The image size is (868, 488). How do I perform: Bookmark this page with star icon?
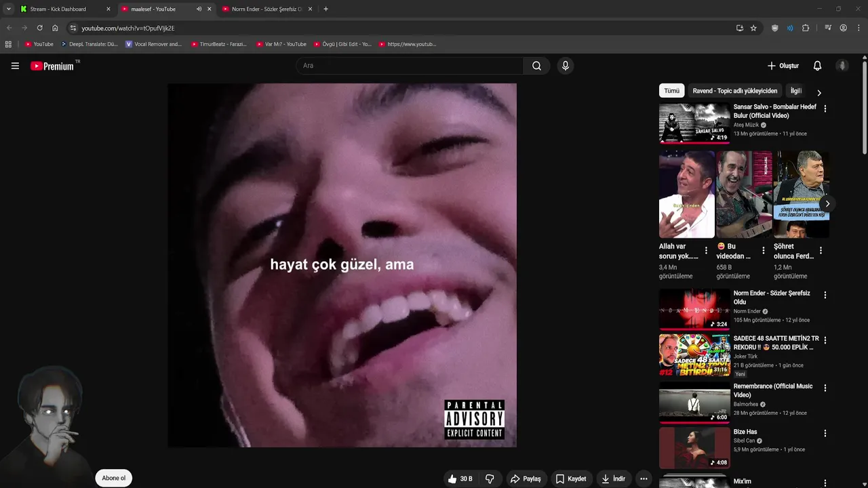(753, 28)
